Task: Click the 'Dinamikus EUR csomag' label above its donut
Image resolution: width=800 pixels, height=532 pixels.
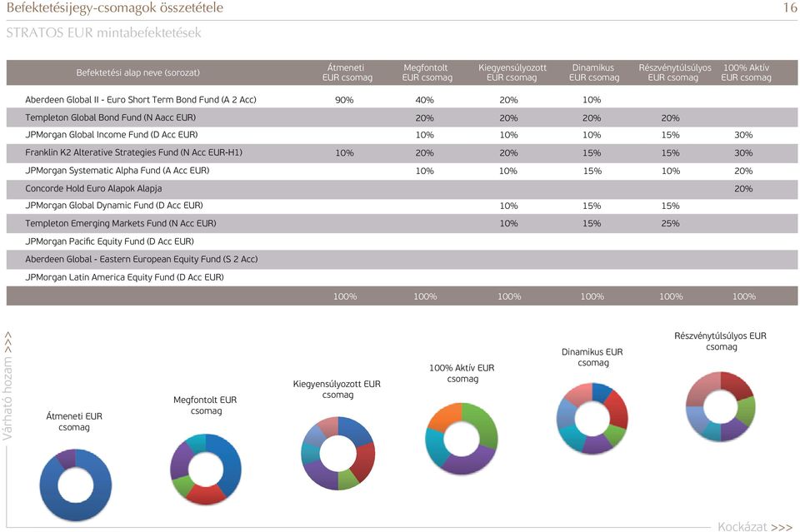Action: pos(592,357)
